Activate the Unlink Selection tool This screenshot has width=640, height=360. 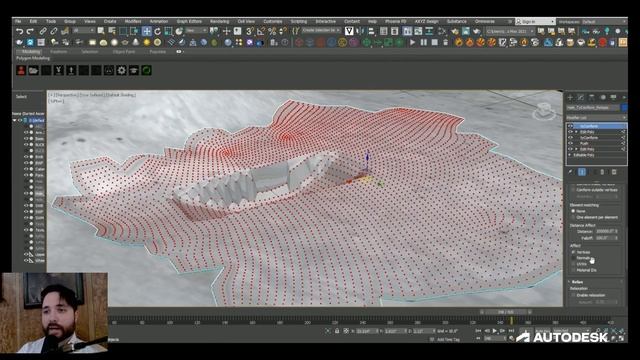[x=54, y=31]
